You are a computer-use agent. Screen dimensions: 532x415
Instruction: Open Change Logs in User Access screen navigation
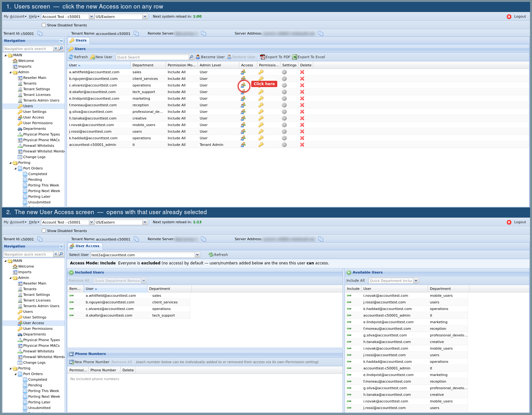click(x=34, y=362)
